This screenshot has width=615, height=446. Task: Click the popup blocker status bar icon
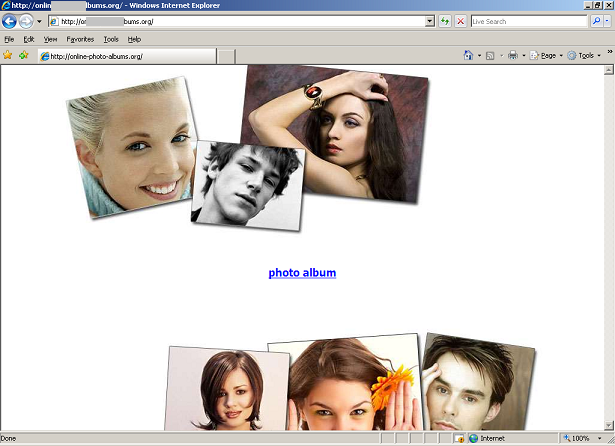(x=459, y=438)
